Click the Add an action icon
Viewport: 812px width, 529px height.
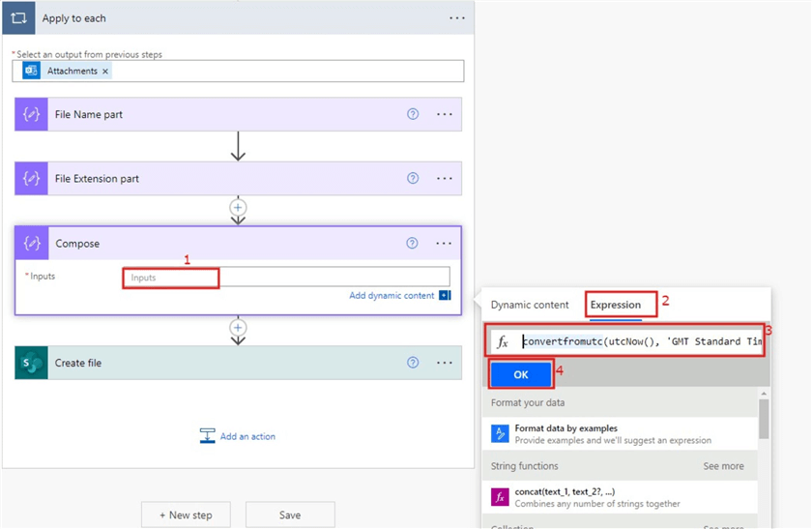207,436
